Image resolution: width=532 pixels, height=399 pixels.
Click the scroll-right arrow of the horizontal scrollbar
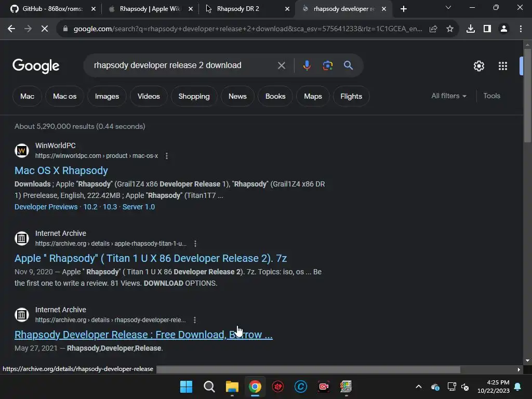click(519, 369)
